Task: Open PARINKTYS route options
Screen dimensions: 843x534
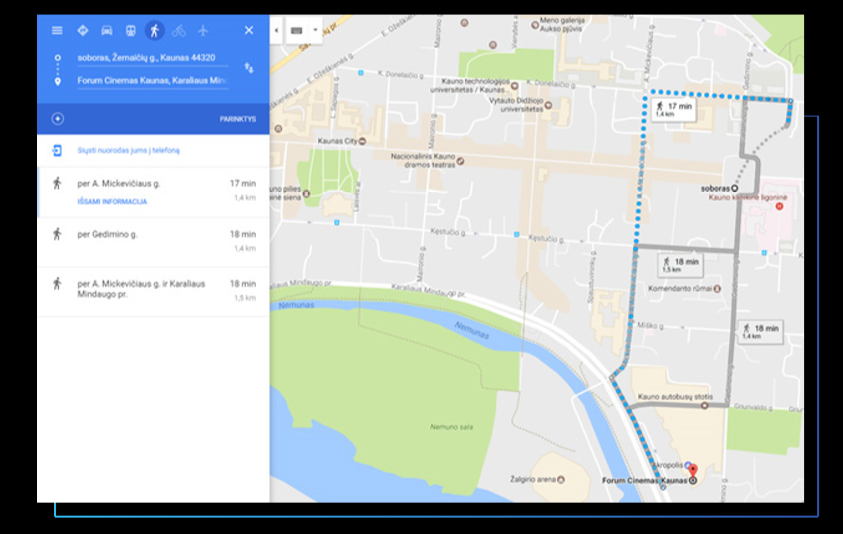Action: (238, 119)
